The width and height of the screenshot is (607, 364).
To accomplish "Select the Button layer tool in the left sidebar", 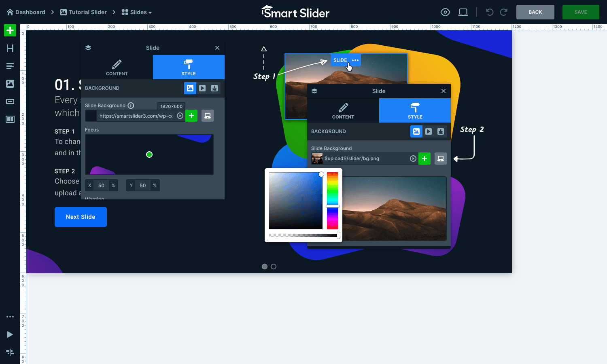I will (10, 102).
